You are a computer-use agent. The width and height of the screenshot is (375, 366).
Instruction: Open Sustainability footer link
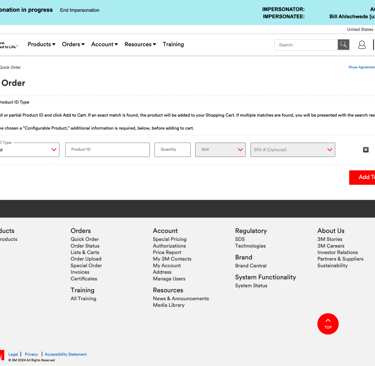(333, 266)
